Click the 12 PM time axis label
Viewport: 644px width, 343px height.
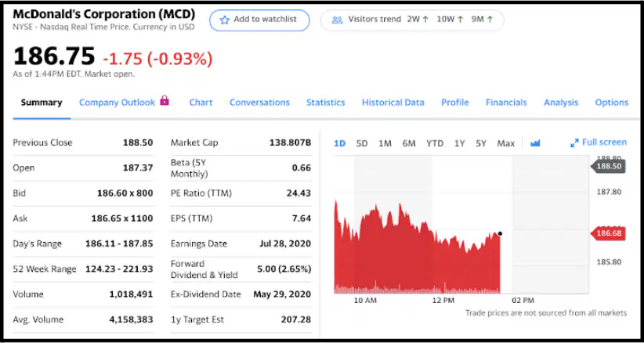[443, 301]
